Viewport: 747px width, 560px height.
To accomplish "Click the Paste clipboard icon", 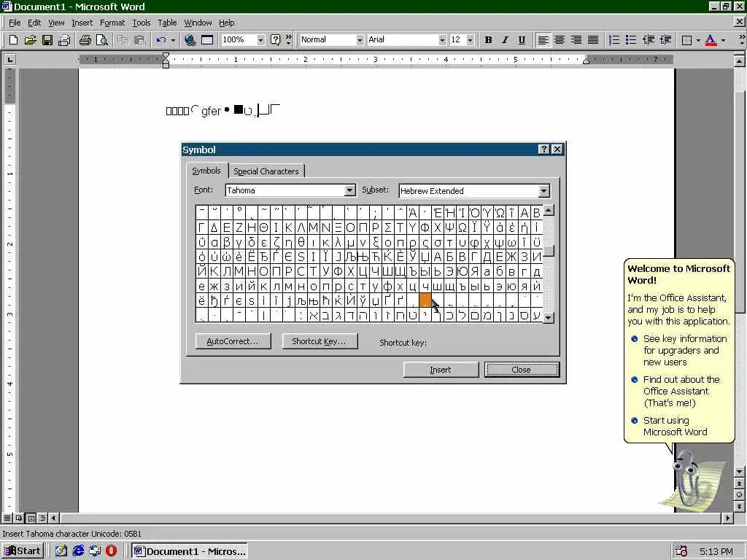I will (139, 40).
